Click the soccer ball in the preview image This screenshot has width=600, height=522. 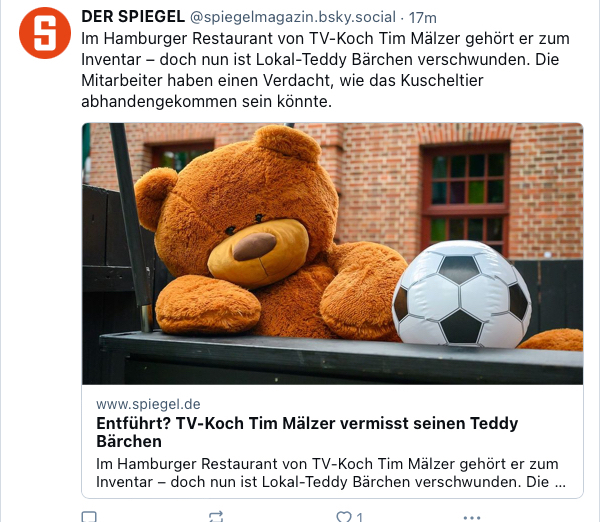click(x=461, y=294)
